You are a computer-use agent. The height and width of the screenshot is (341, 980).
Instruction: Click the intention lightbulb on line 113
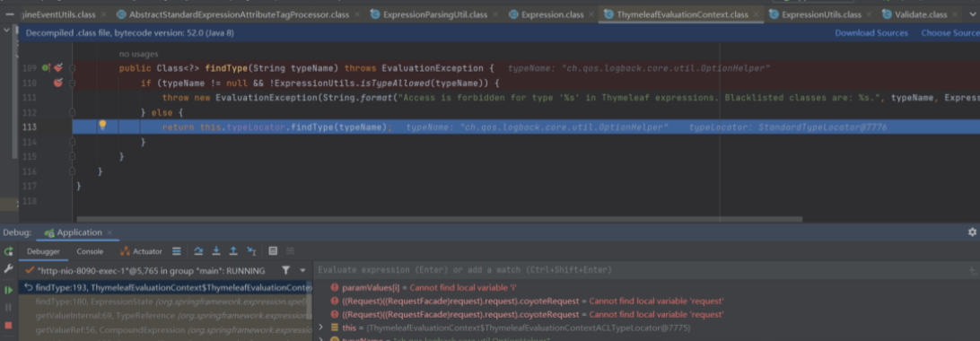103,126
